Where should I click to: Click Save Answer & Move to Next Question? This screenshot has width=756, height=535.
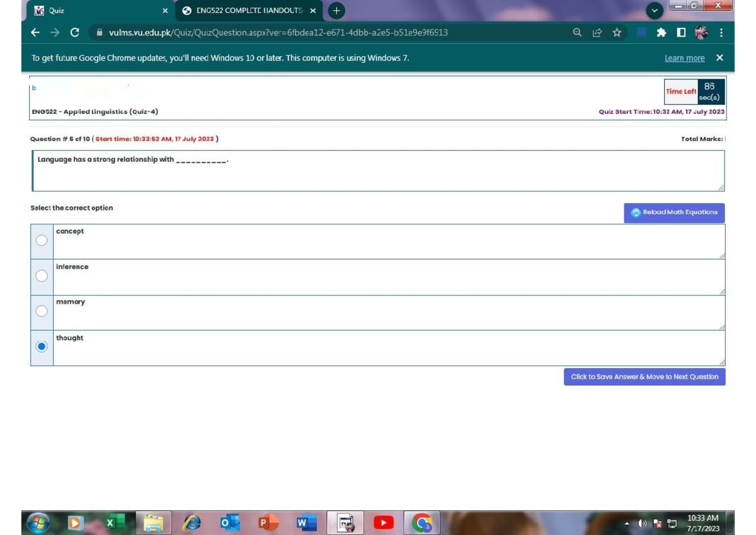(x=644, y=376)
